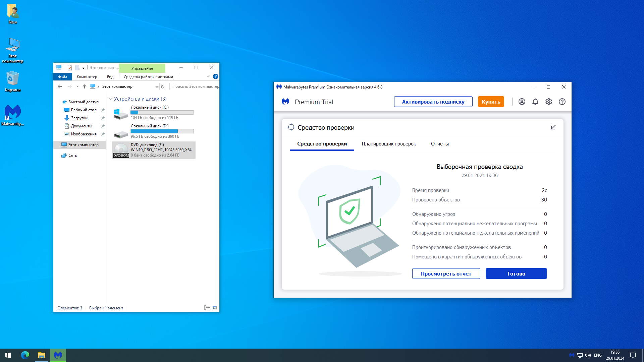The image size is (644, 362).
Task: Click Просмотреть отчет button
Action: click(x=446, y=274)
